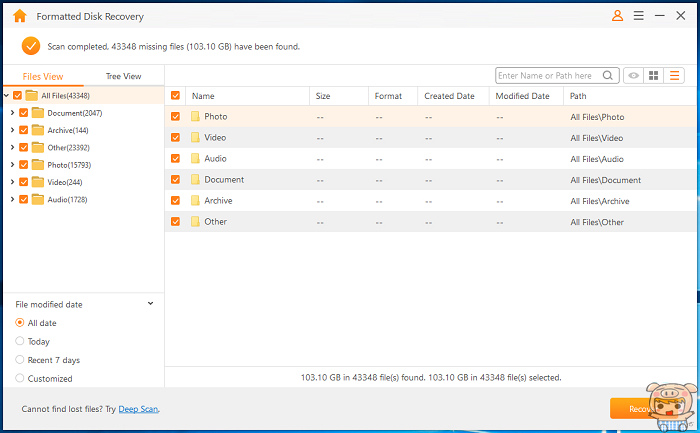Viewport: 700px width, 433px height.
Task: Switch to the Tree View tab
Action: point(124,76)
